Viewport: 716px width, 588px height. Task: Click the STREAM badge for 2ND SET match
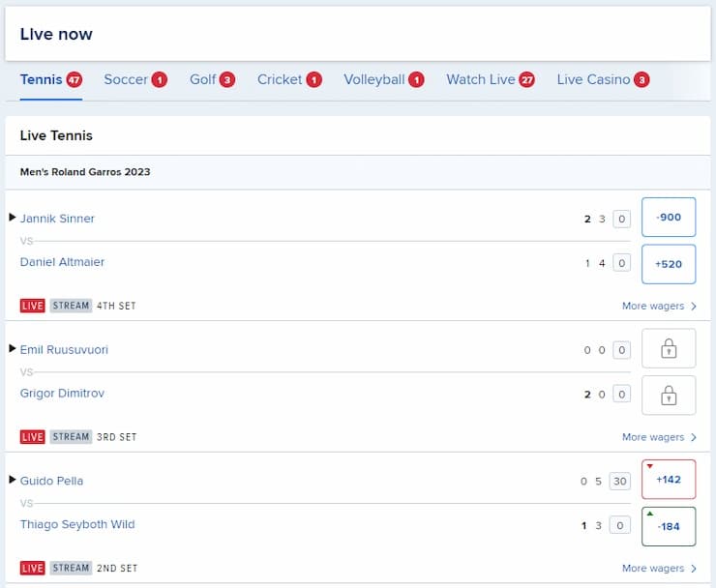[71, 568]
